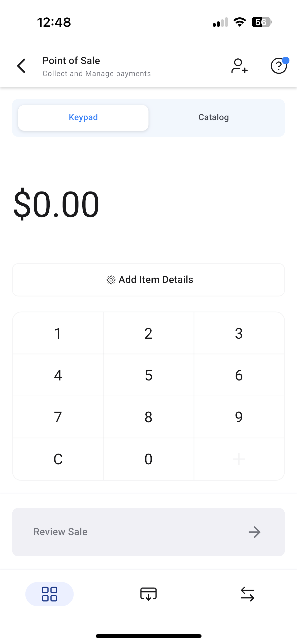Open the card download icon in bottom bar

pos(148,594)
